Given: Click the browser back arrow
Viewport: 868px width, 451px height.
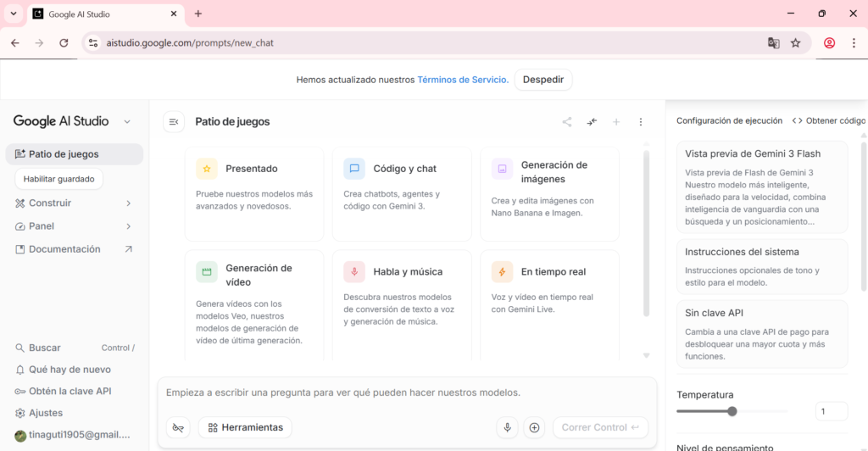Looking at the screenshot, I should pyautogui.click(x=15, y=43).
